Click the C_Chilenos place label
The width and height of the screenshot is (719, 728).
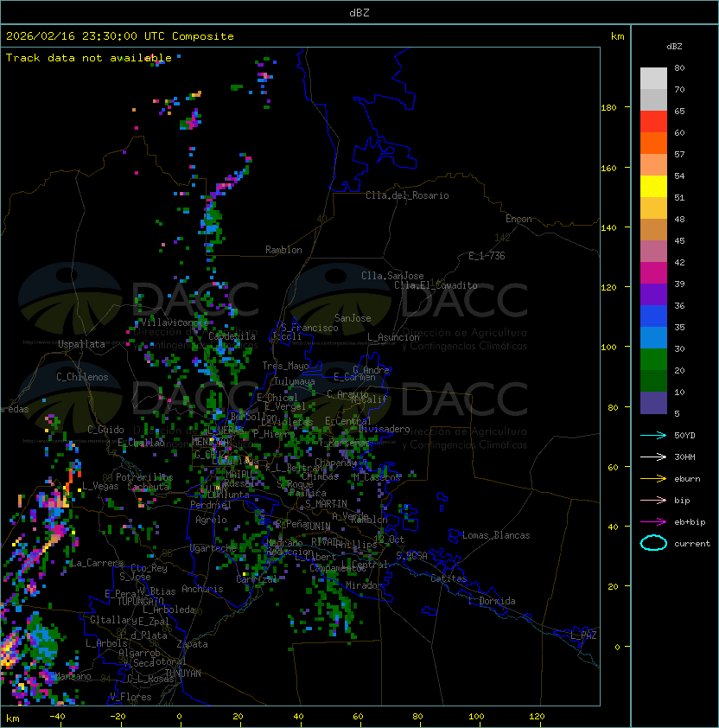tap(82, 376)
